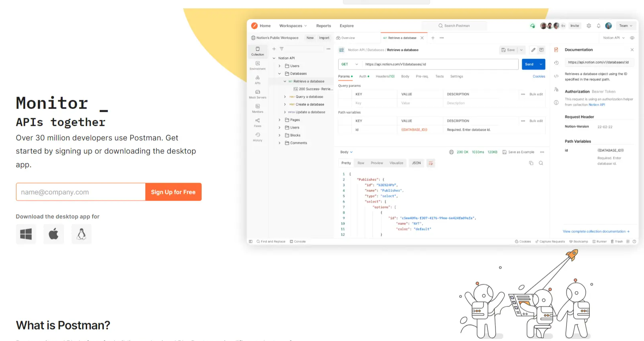Download the macOS desktop app
The height and width of the screenshot is (341, 644).
click(x=54, y=234)
